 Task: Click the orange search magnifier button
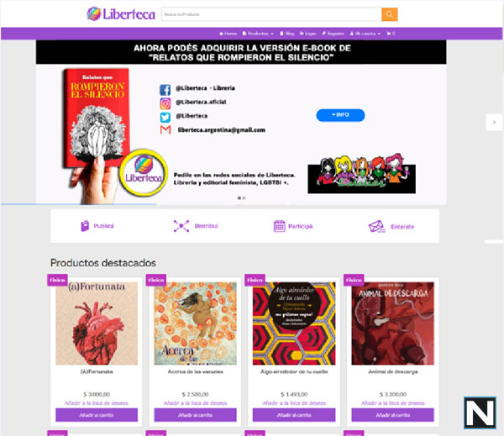click(x=389, y=14)
